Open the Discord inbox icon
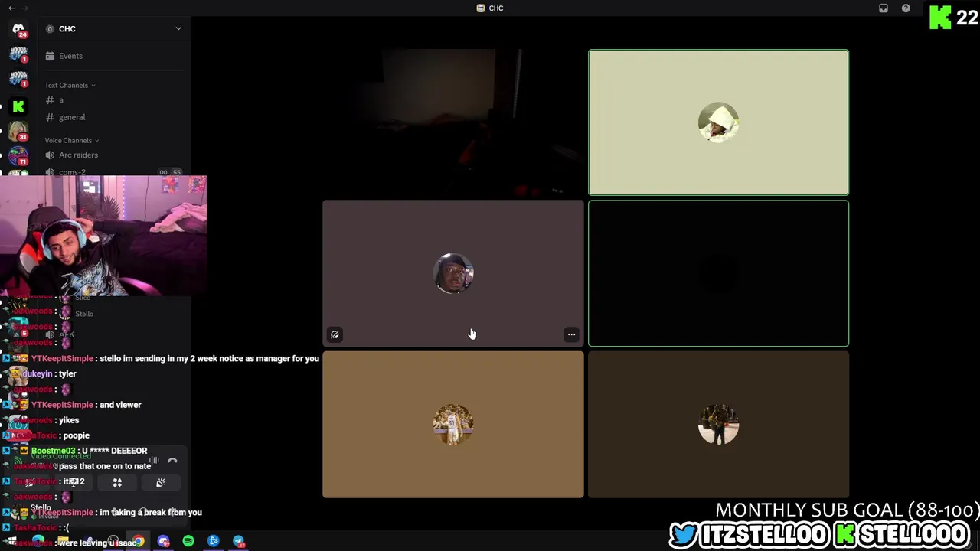Screen dimensions: 980x551 [884, 8]
